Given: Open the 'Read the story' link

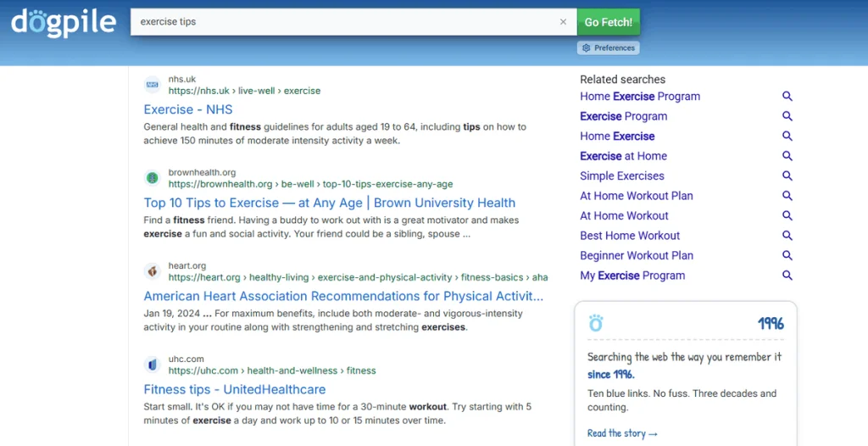Looking at the screenshot, I should [x=623, y=434].
